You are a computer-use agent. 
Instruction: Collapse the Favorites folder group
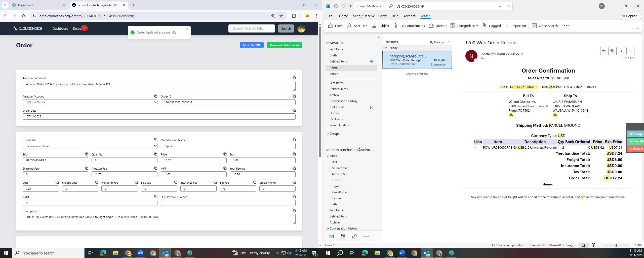[x=328, y=43]
